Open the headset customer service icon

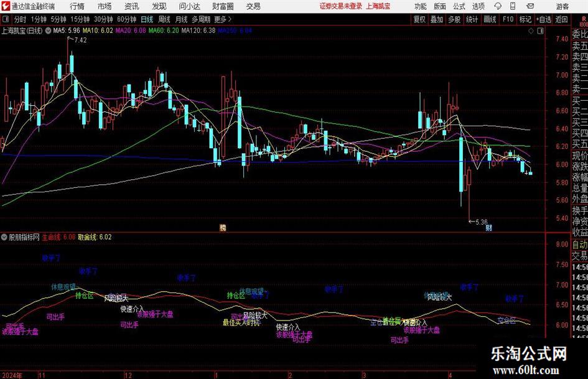tap(498, 6)
